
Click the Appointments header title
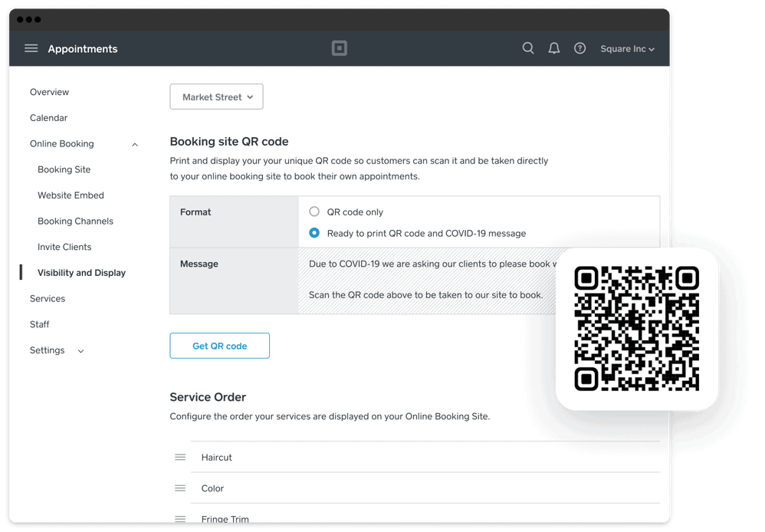pos(83,49)
